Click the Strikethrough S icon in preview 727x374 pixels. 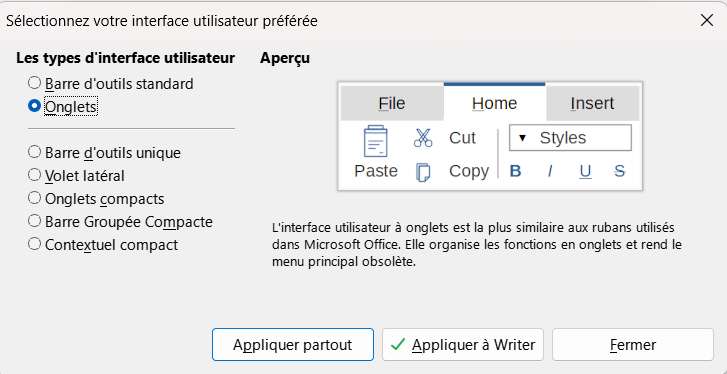click(619, 171)
